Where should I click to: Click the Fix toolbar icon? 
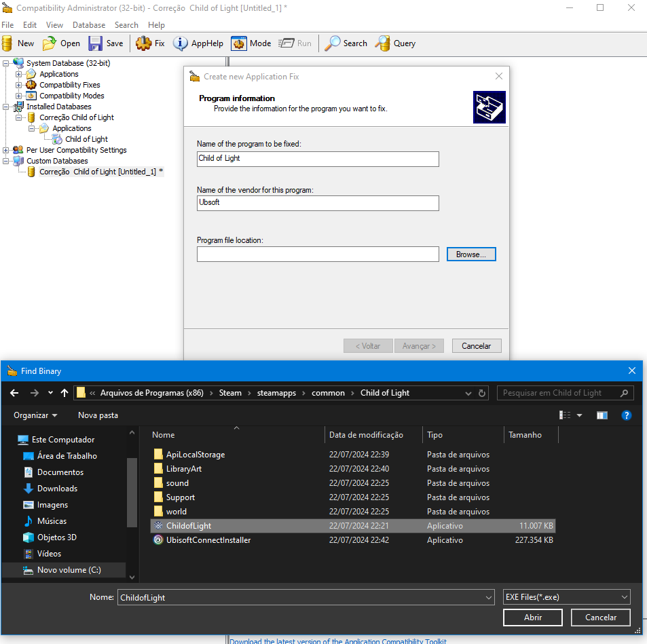click(x=144, y=43)
